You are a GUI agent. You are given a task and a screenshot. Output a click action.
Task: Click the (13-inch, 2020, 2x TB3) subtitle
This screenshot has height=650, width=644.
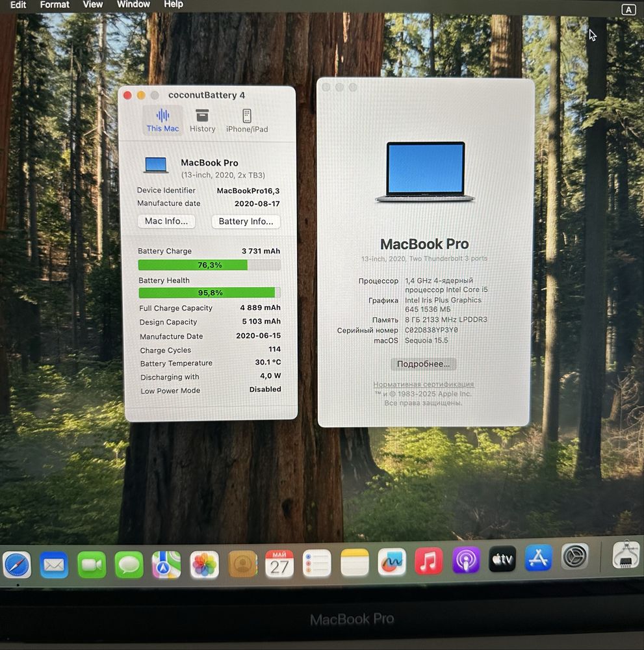click(223, 175)
